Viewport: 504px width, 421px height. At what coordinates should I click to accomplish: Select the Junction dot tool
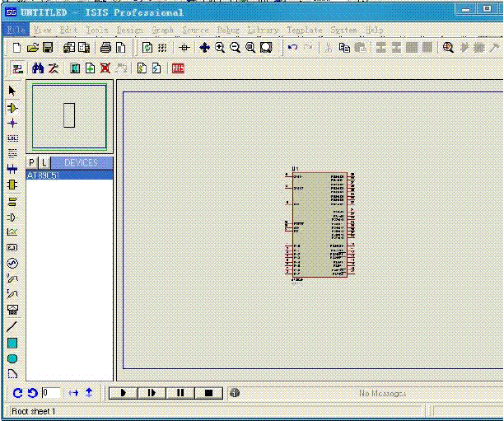coord(12,123)
